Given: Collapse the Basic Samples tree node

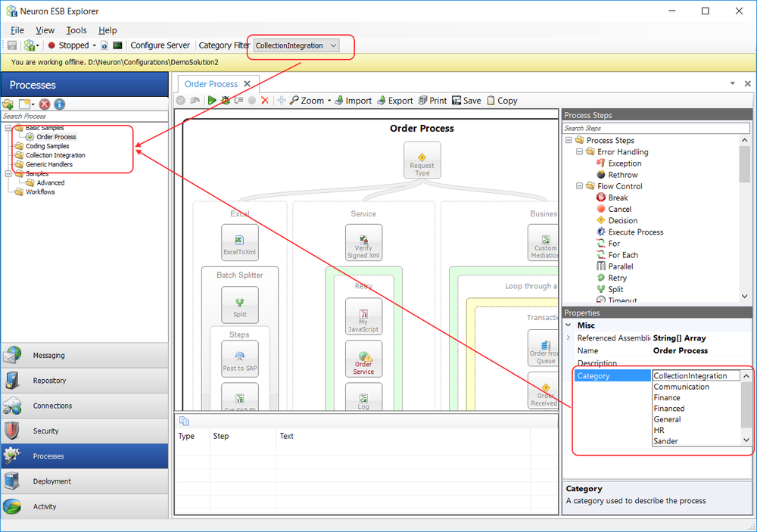Looking at the screenshot, I should pos(8,128).
